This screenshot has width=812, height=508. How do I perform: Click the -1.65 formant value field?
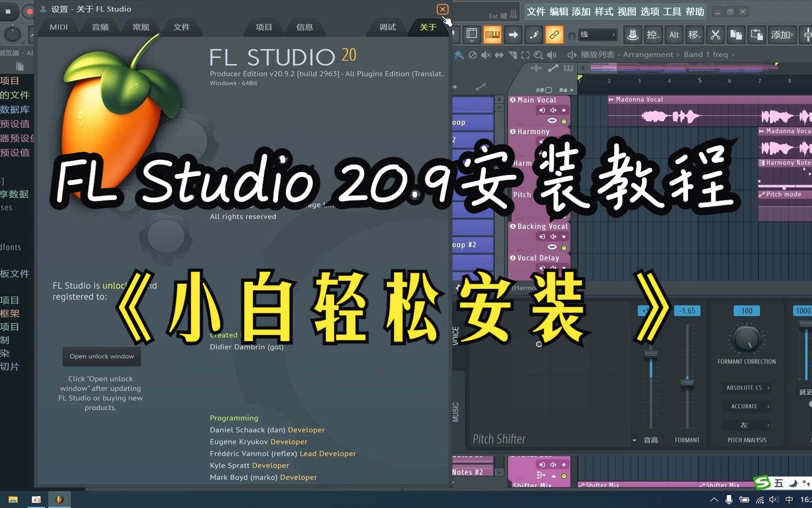pos(687,311)
